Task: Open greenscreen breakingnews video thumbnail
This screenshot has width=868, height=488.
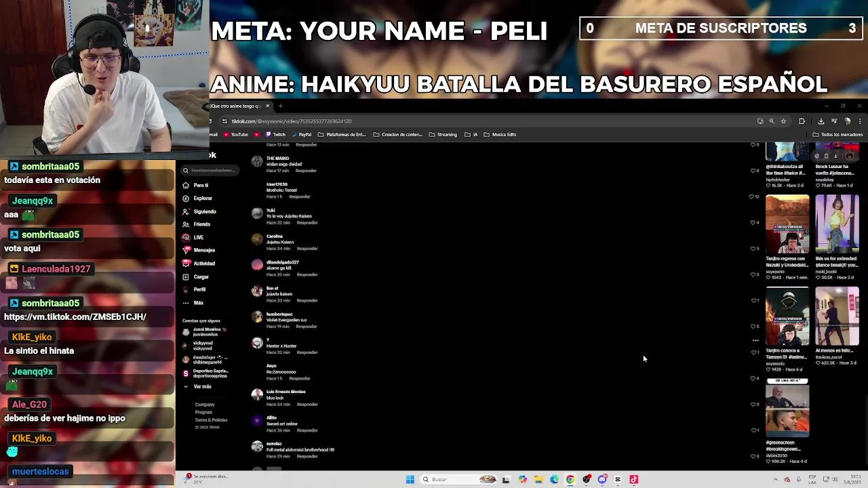Action: [x=787, y=408]
